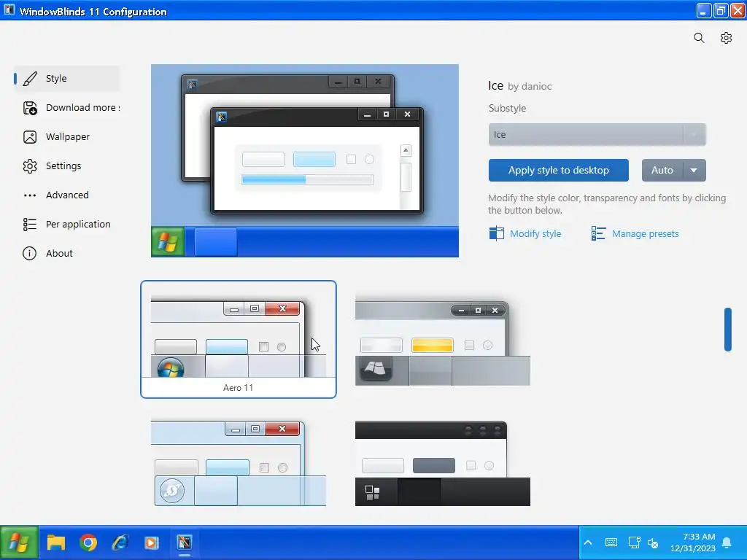Screen dimensions: 747x560
Task: Click the Modify style link
Action: (x=535, y=234)
